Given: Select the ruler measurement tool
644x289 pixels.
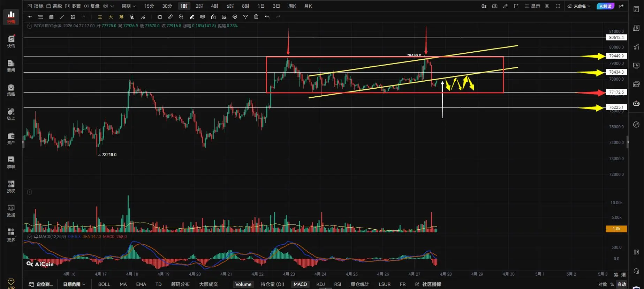Looking at the screenshot, I should [170, 17].
